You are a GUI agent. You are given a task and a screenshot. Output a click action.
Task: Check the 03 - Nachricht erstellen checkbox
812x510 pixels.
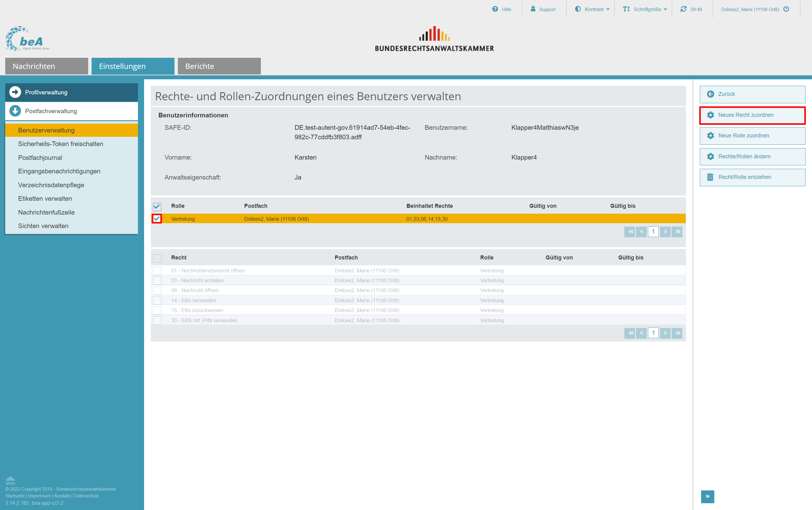pyautogui.click(x=157, y=280)
